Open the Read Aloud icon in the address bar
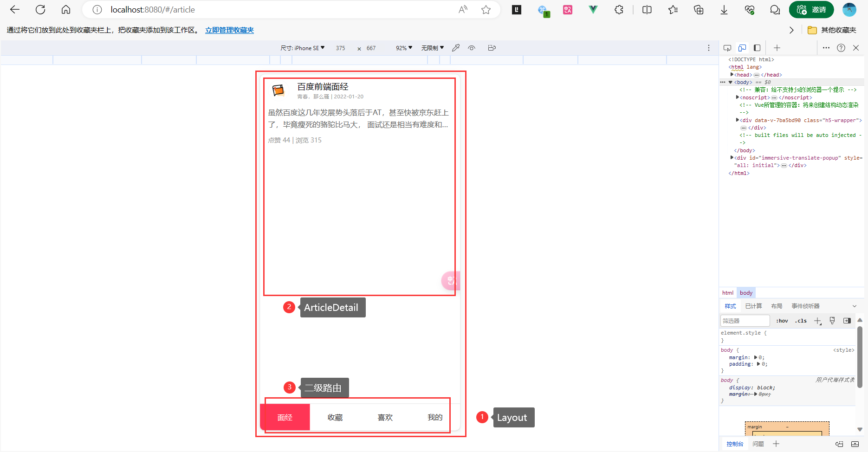The image size is (868, 452). pos(463,10)
